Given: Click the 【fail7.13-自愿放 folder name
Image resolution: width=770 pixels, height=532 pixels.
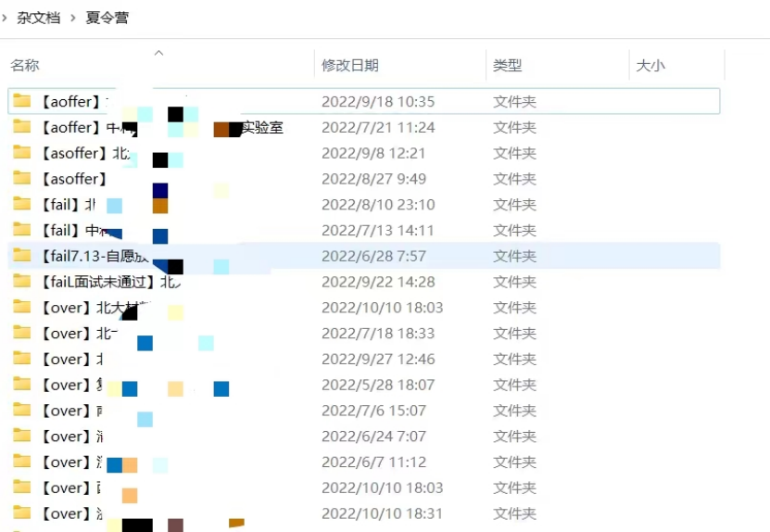Looking at the screenshot, I should pyautogui.click(x=94, y=256).
